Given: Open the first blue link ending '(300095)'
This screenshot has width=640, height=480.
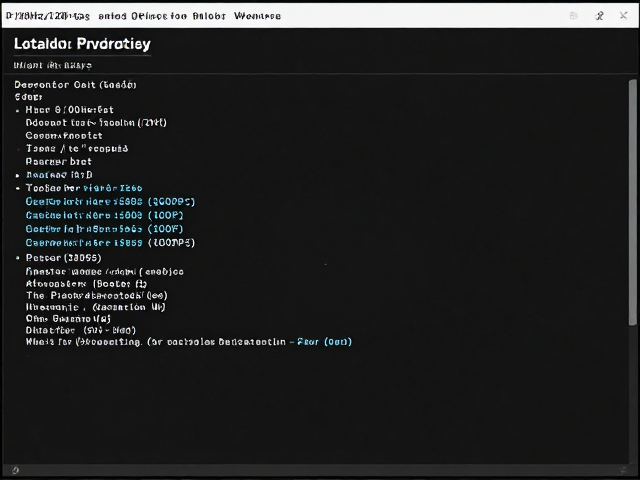Looking at the screenshot, I should coord(110,202).
